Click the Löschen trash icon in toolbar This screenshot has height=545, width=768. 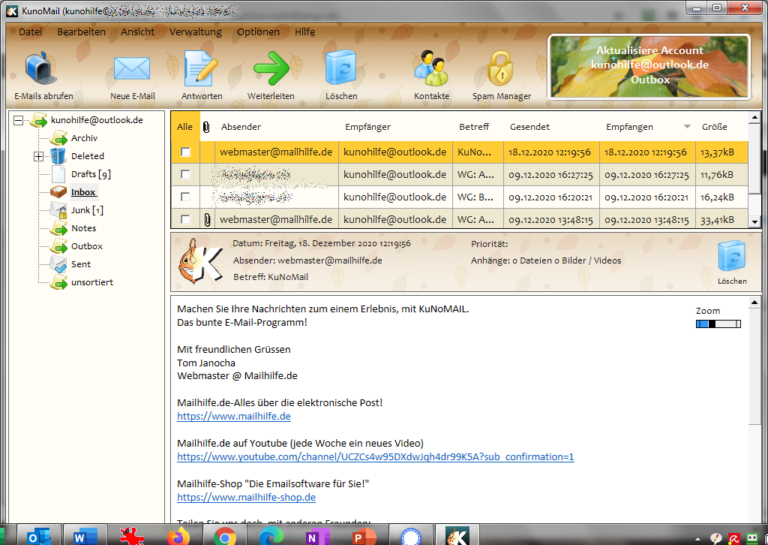pos(341,70)
